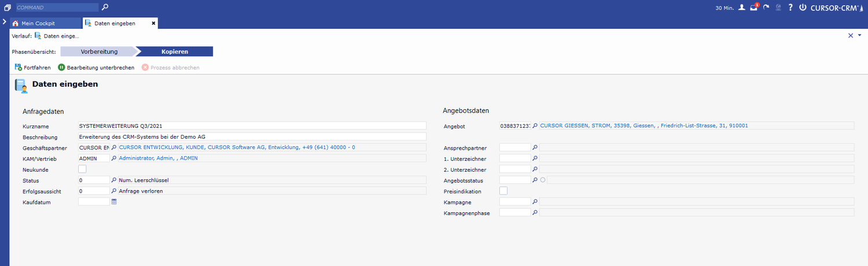Open the help question mark icon
Image resolution: width=868 pixels, height=266 pixels.
790,8
